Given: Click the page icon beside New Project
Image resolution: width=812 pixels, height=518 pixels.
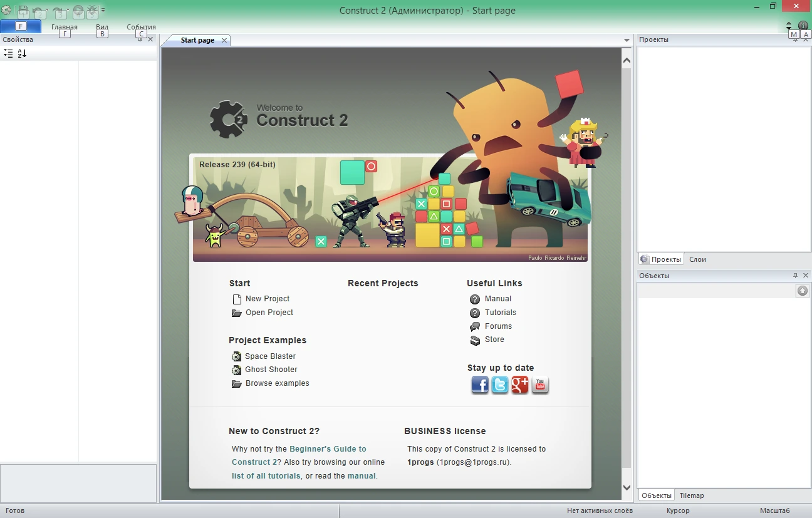Looking at the screenshot, I should (x=237, y=299).
